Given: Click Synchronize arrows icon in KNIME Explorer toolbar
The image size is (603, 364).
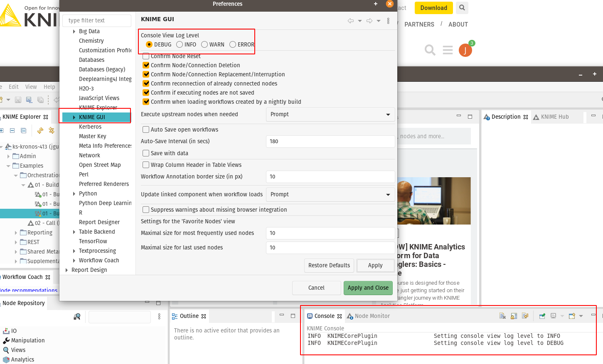Looking at the screenshot, I should click(51, 130).
